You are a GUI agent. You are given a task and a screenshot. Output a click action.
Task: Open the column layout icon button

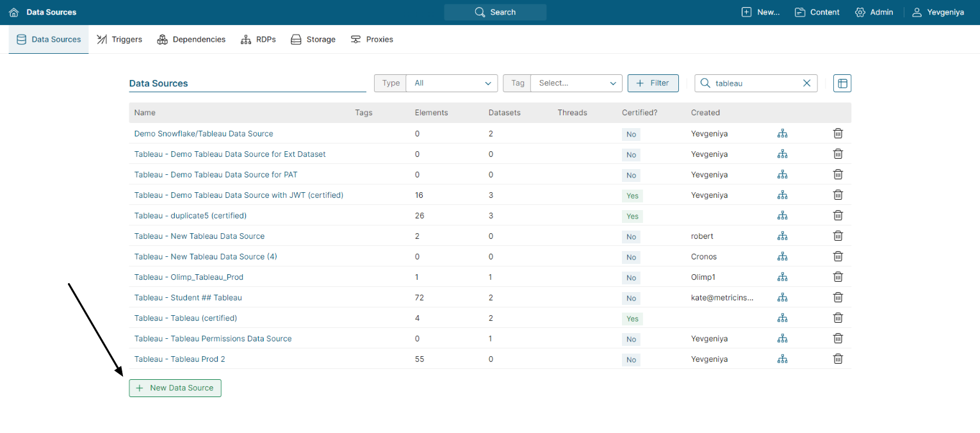(x=842, y=83)
